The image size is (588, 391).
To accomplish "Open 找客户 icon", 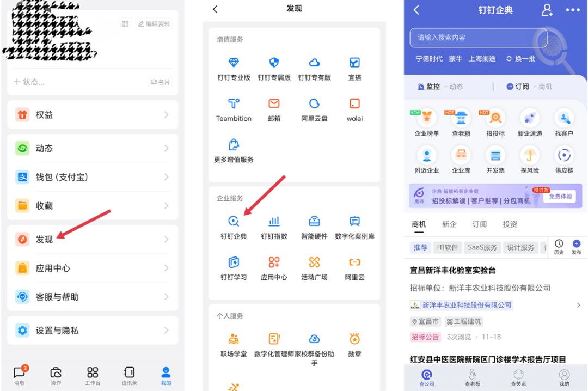I will click(x=564, y=124).
